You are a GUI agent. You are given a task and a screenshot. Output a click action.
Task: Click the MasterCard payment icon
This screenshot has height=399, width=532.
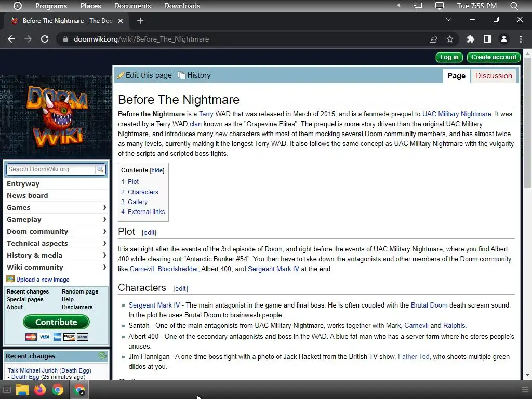tap(31, 337)
